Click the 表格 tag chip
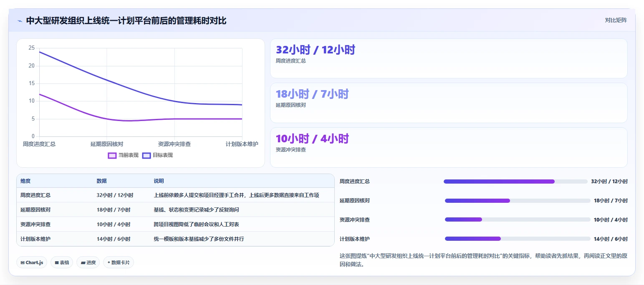Viewport: 644px width, 285px height. tap(62, 262)
